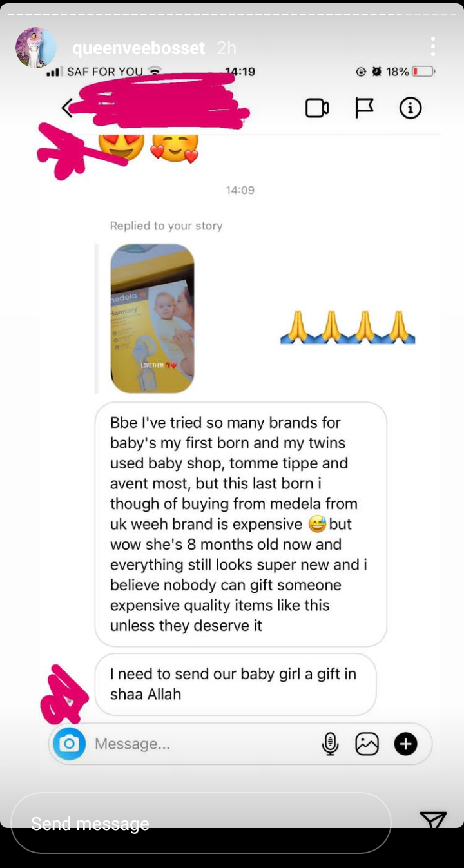Tap the black plus icon
Viewport: 464px width, 868px height.
(x=405, y=744)
